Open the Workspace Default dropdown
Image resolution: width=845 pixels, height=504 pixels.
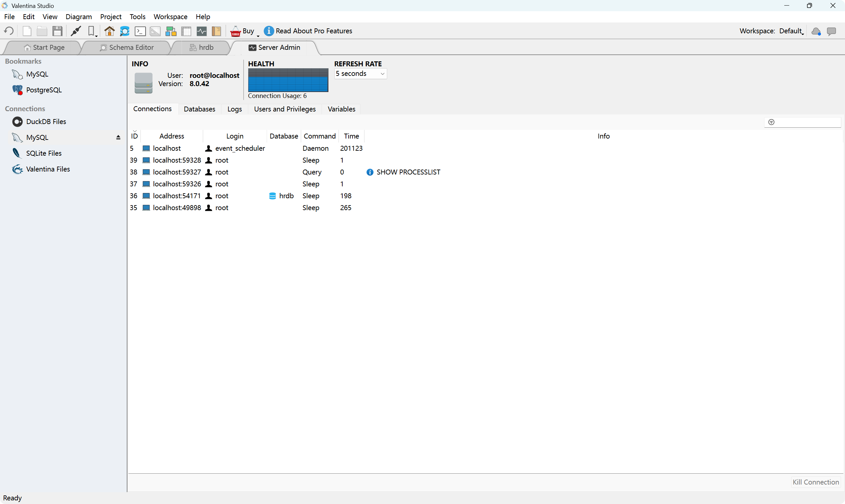tap(791, 31)
